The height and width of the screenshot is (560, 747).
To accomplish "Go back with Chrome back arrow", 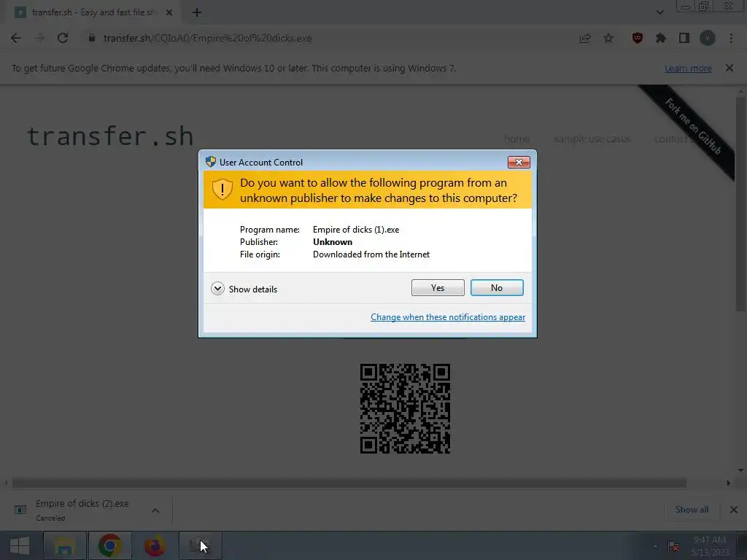I will (16, 38).
